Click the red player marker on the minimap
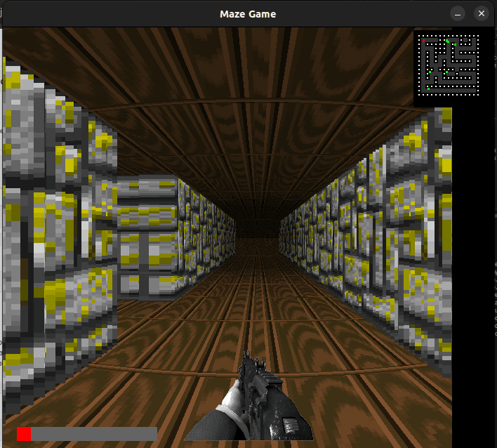The height and width of the screenshot is (448, 497). pyautogui.click(x=424, y=41)
